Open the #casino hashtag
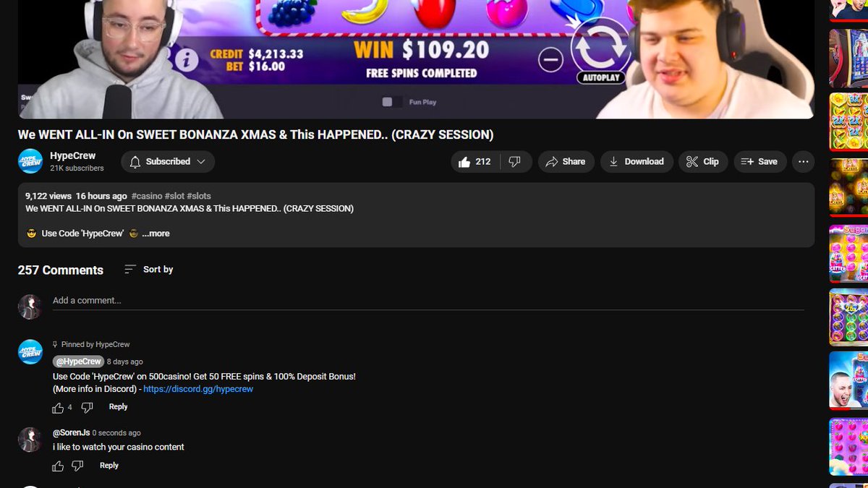The width and height of the screenshot is (868, 488). pyautogui.click(x=147, y=196)
